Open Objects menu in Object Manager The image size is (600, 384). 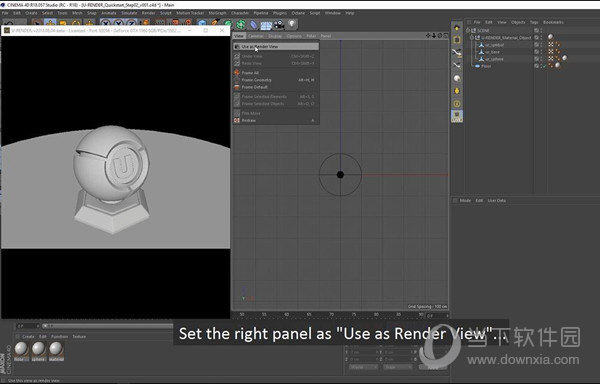coord(518,22)
